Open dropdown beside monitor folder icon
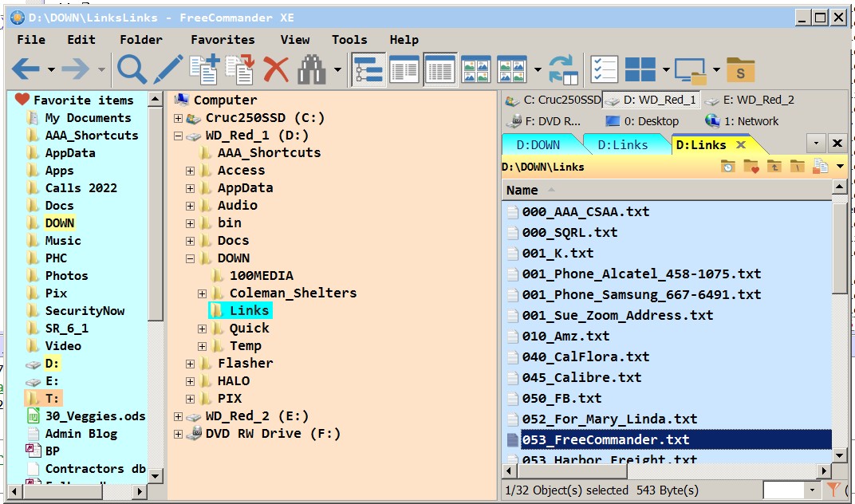Image resolution: width=855 pixels, height=504 pixels. (x=716, y=69)
